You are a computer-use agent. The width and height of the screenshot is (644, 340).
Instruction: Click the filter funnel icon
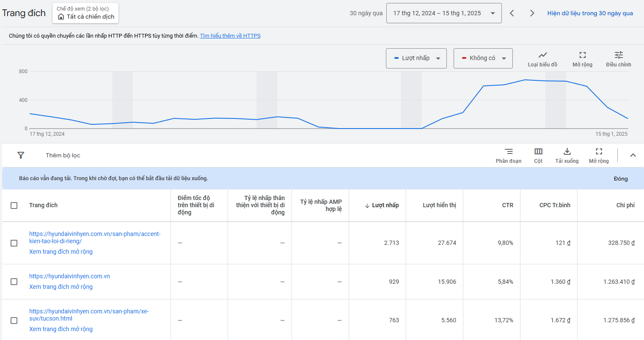point(21,155)
